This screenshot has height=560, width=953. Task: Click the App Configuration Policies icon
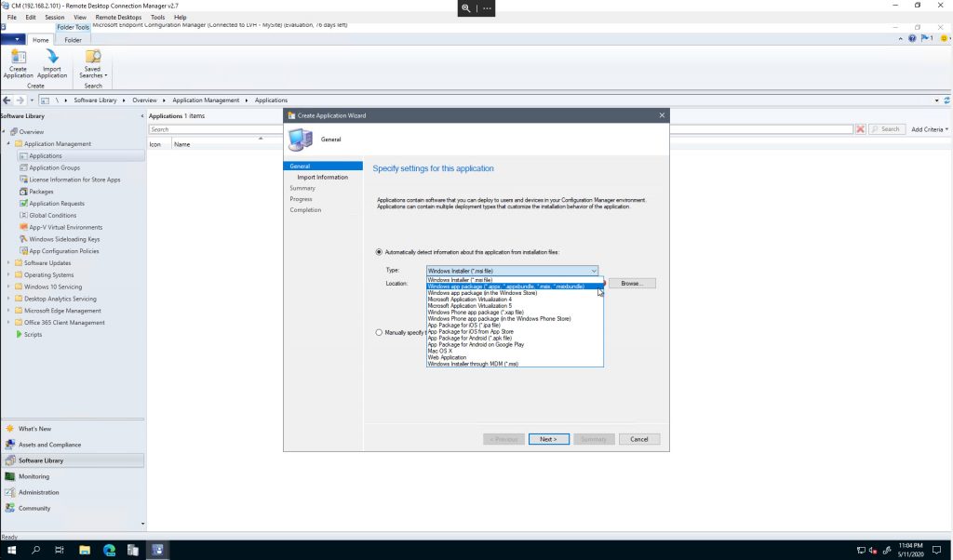pos(23,251)
